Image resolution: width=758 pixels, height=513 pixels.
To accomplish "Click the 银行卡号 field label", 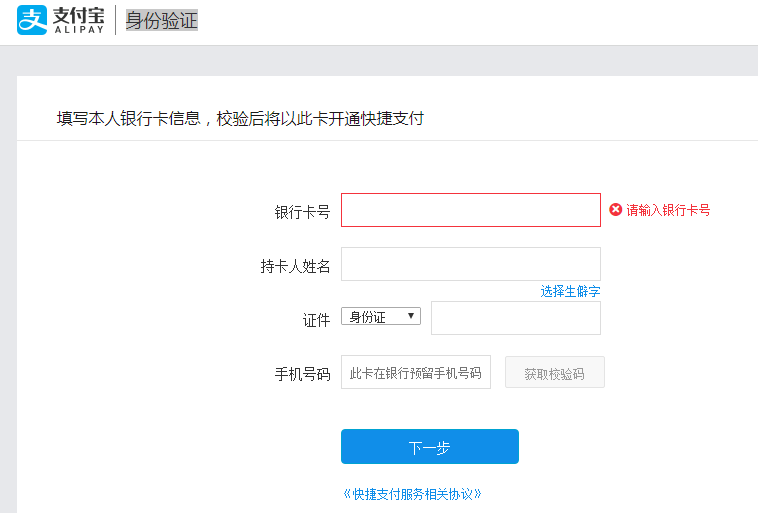I will [302, 212].
